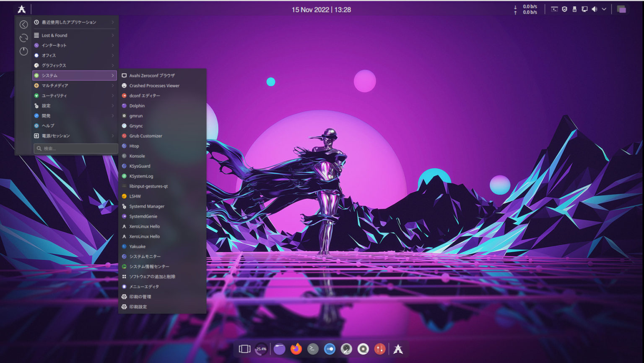Viewport: 644px width, 363px height.
Task: Click the virtual desktop pager in the dock
Action: [x=244, y=348]
